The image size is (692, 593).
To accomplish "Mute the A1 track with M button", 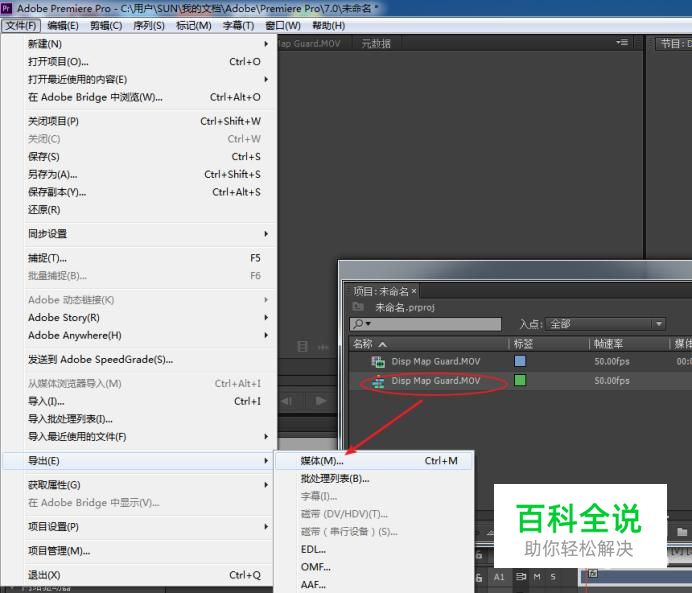I will click(x=537, y=577).
